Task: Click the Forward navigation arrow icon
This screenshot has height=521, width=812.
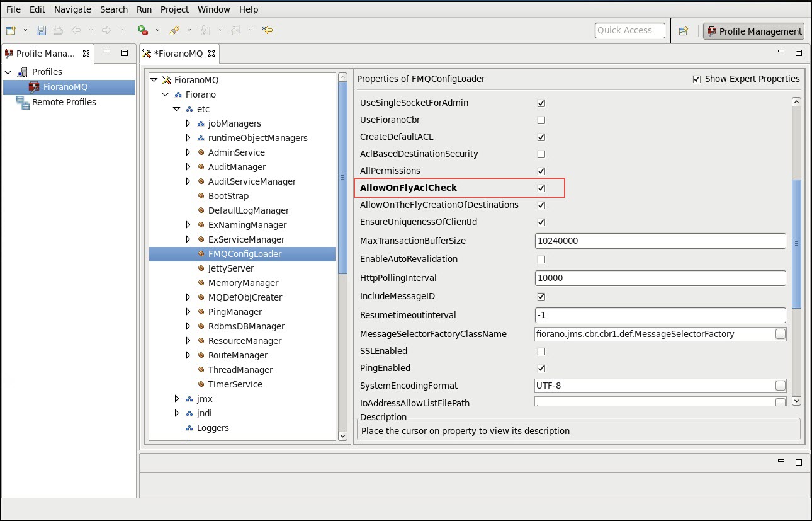Action: (x=106, y=30)
